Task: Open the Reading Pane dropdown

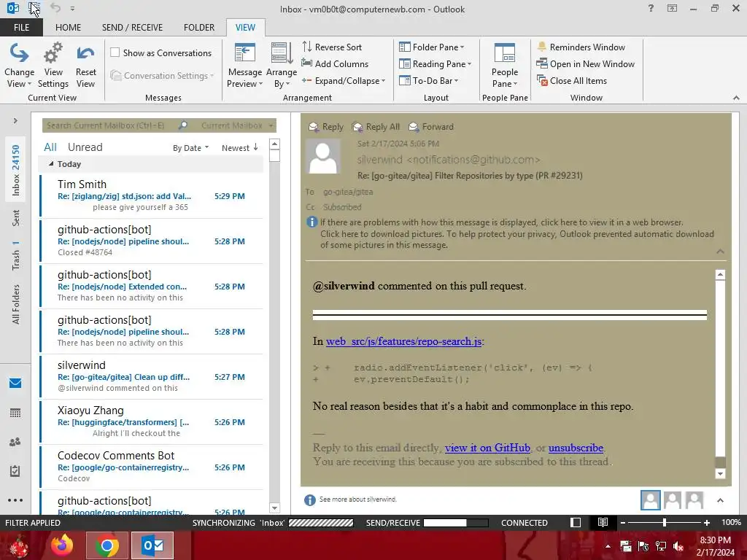Action: [x=435, y=64]
